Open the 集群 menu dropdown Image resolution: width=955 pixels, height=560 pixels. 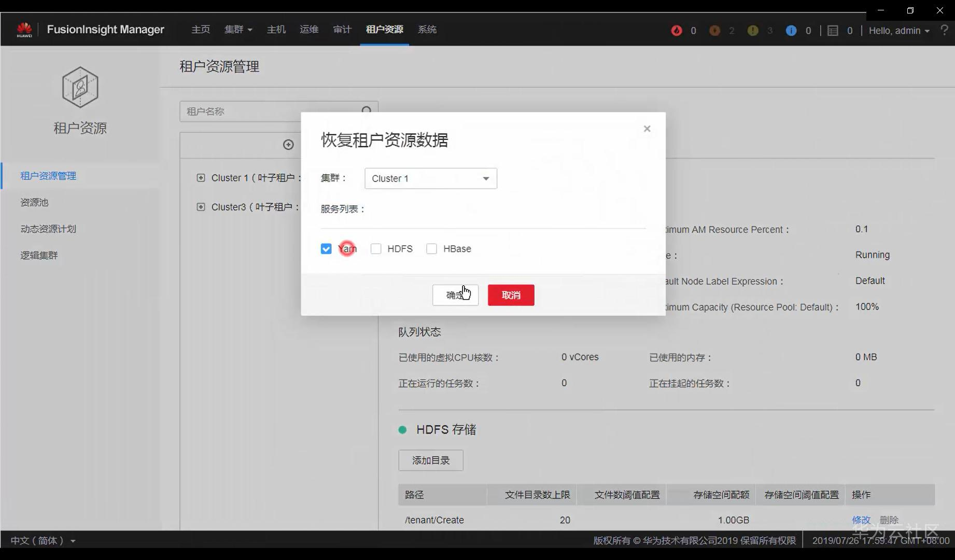coord(238,30)
